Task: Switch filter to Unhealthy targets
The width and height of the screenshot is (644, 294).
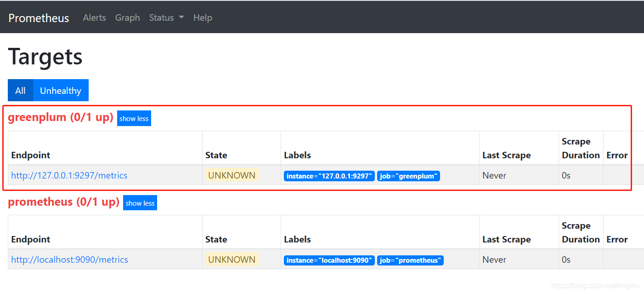Action: 61,91
